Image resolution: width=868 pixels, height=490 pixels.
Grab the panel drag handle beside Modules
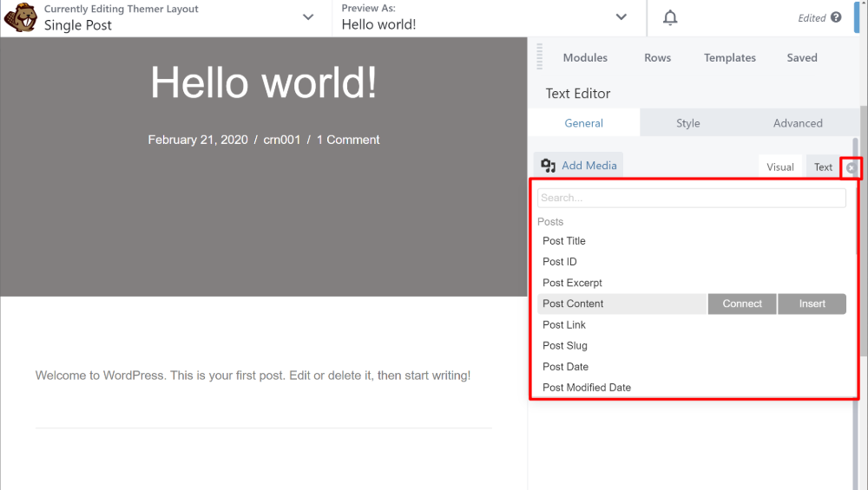tap(539, 56)
